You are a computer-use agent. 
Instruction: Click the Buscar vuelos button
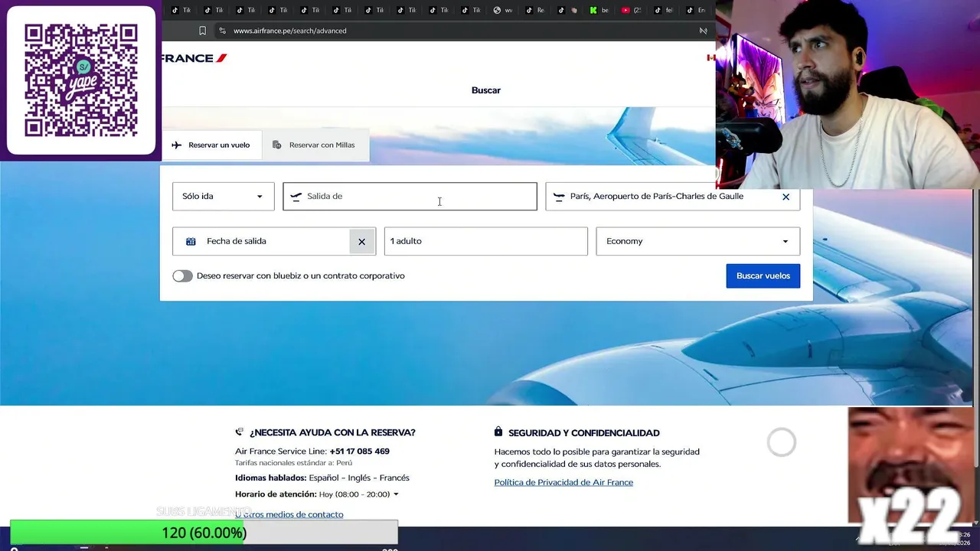tap(763, 275)
